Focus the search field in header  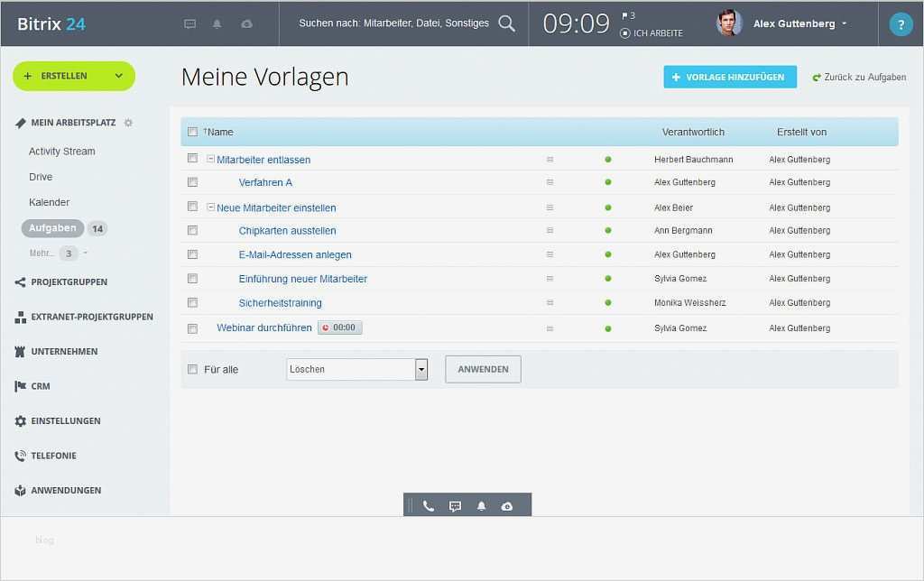(x=393, y=23)
